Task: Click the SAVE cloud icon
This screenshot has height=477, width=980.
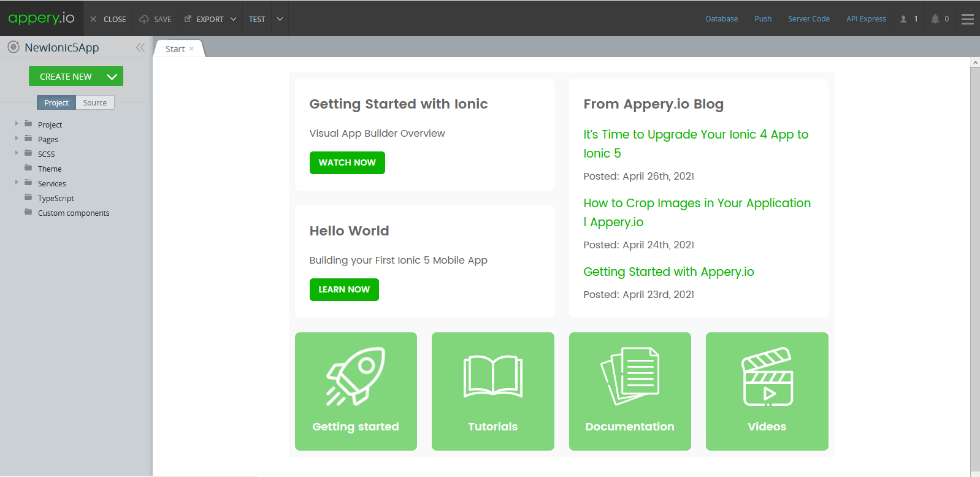Action: pyautogui.click(x=144, y=19)
